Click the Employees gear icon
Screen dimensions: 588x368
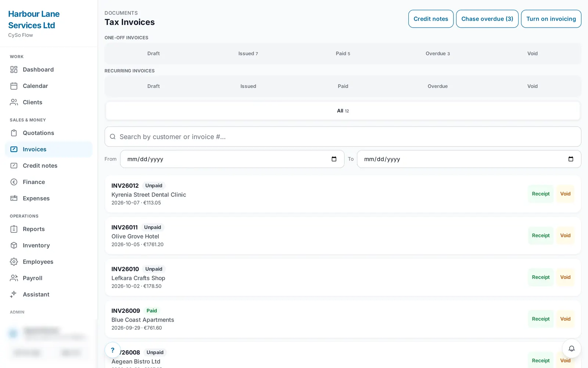pyautogui.click(x=14, y=262)
